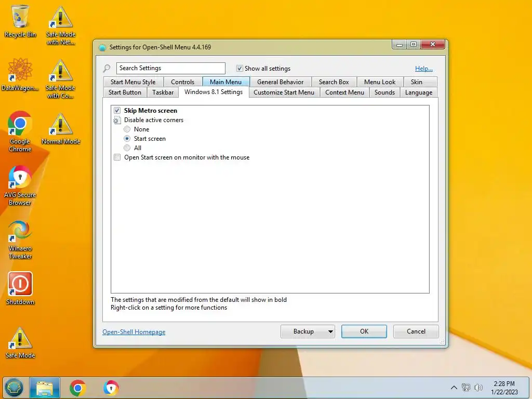Switch to the Controls tab
Screen dimensions: 532x399
pos(182,82)
